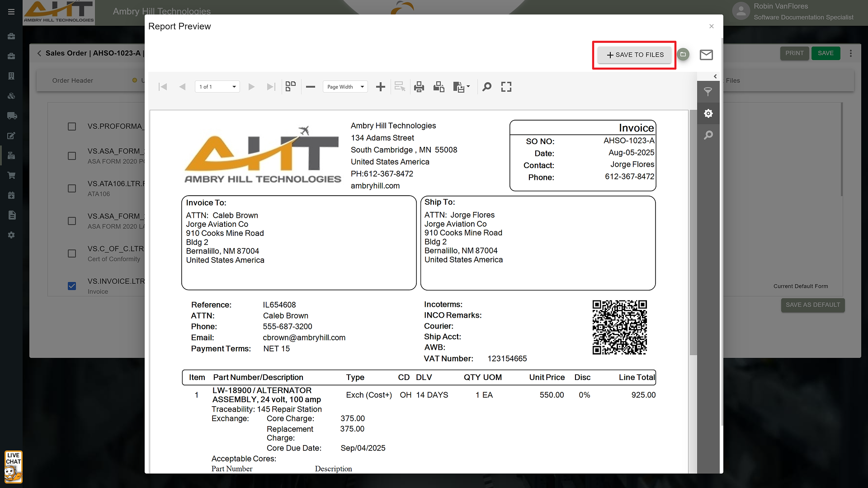Uncheck the VS.INVOICE.LTR checkbox
Viewport: 868px width, 488px height.
coord(72,286)
